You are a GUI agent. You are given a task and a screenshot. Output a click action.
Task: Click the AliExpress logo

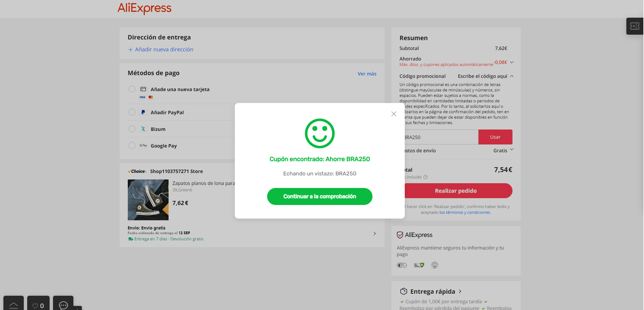(x=144, y=8)
